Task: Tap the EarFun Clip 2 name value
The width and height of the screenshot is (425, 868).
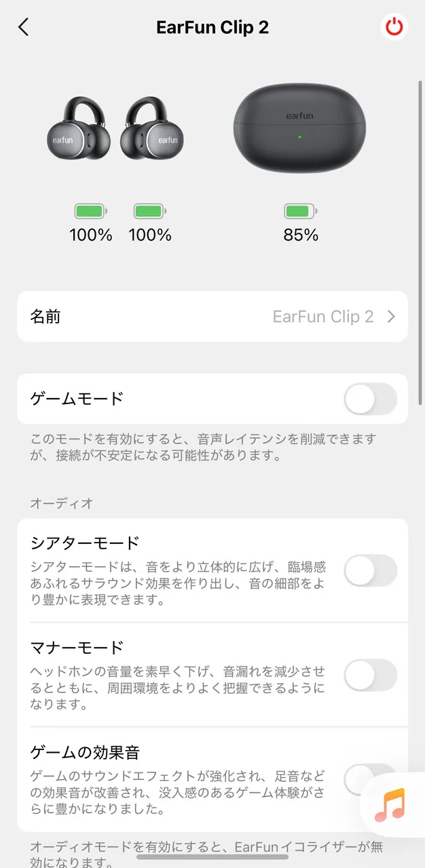Action: pos(322,317)
